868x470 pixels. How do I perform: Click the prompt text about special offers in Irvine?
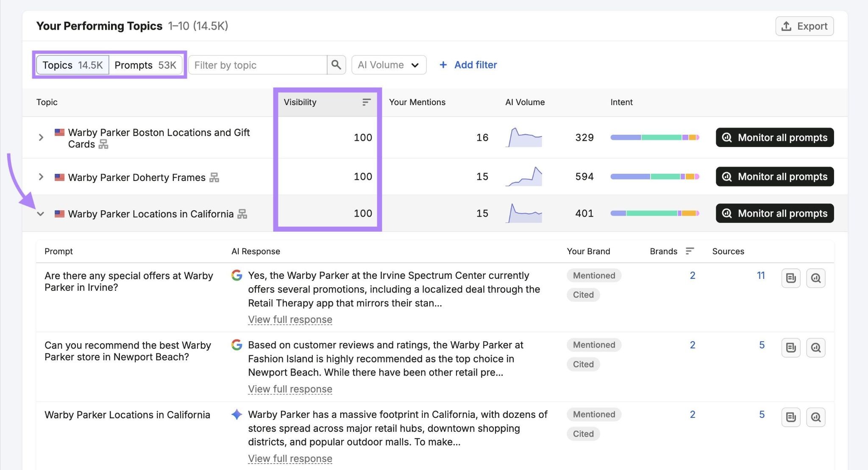click(129, 281)
